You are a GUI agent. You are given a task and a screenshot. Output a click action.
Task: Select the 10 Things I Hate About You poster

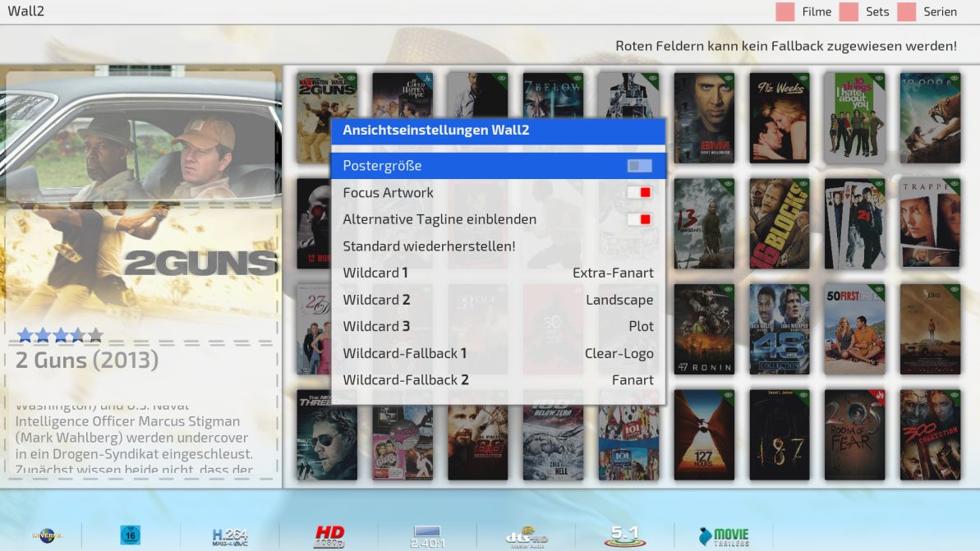coord(854,118)
